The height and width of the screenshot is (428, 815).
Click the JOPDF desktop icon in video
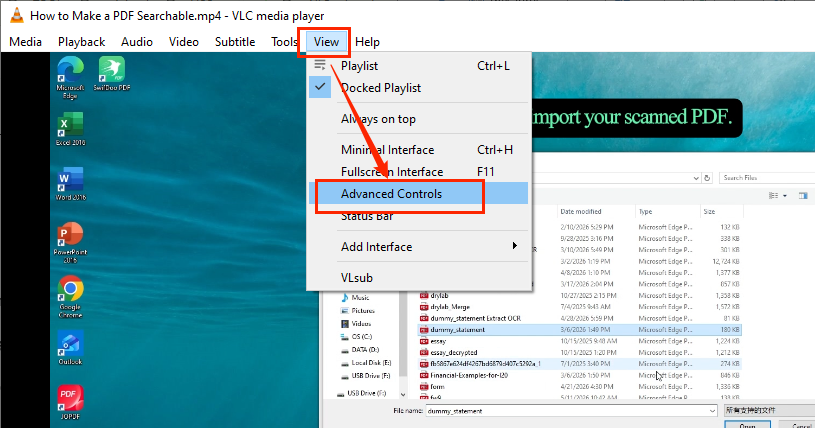pyautogui.click(x=70, y=402)
